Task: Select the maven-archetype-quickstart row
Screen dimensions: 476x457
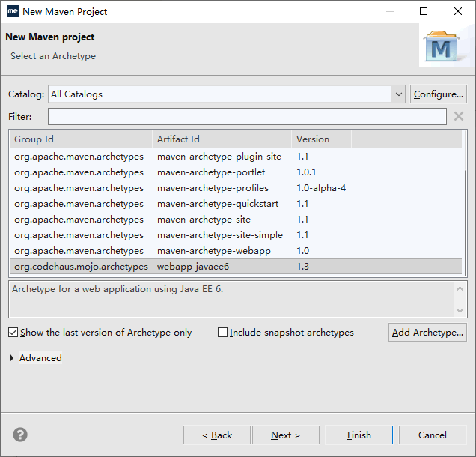Action: [x=213, y=204]
